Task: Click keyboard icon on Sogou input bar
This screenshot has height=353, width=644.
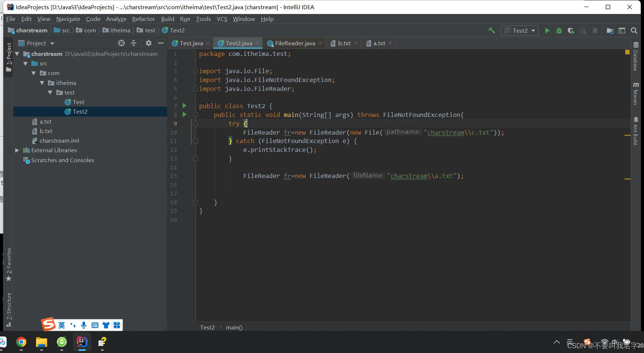Action: (95, 325)
